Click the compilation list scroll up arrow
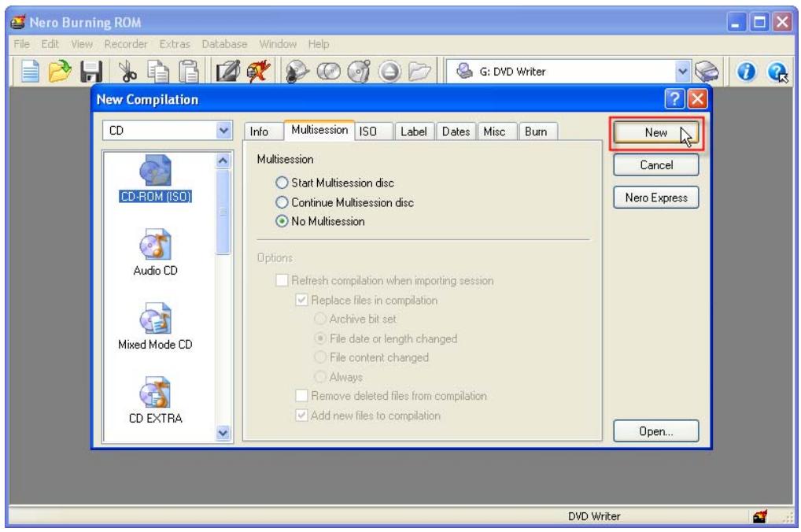Image resolution: width=801 pixels, height=532 pixels. pyautogui.click(x=223, y=161)
